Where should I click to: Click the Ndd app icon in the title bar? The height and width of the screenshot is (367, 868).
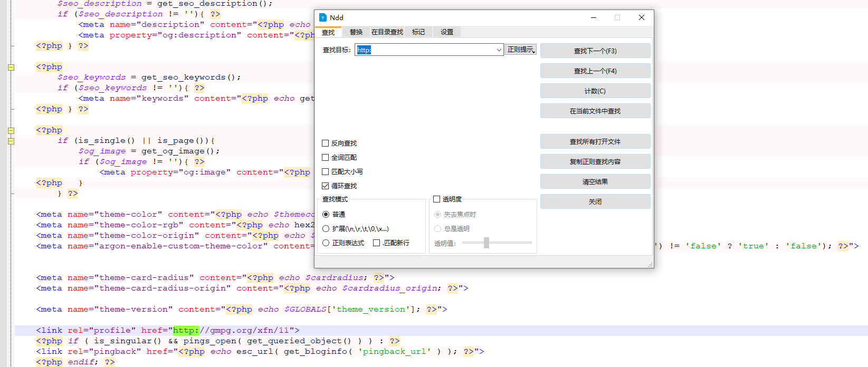coord(323,17)
